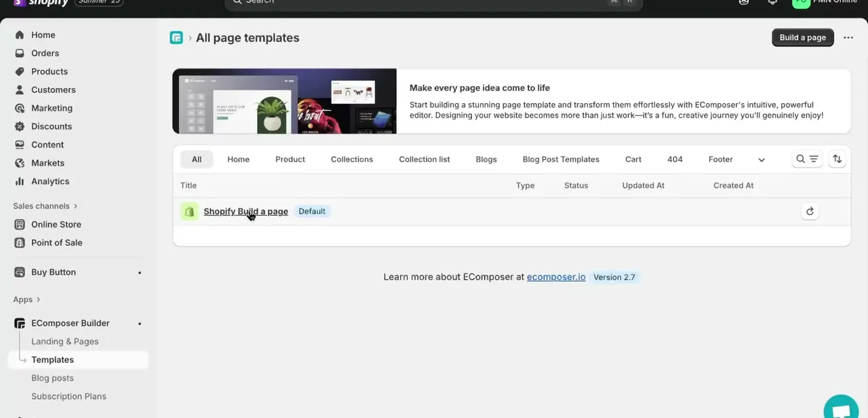
Task: Switch to the Collections tab
Action: [352, 159]
